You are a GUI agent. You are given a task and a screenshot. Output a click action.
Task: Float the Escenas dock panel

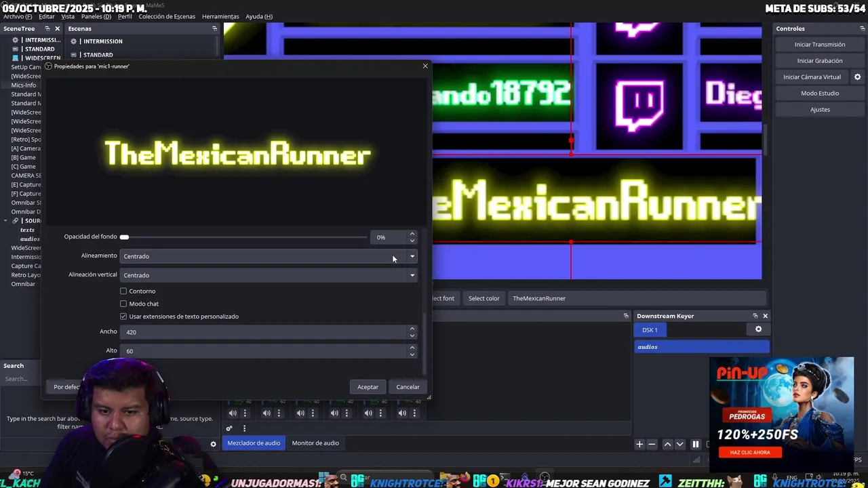pyautogui.click(x=214, y=28)
